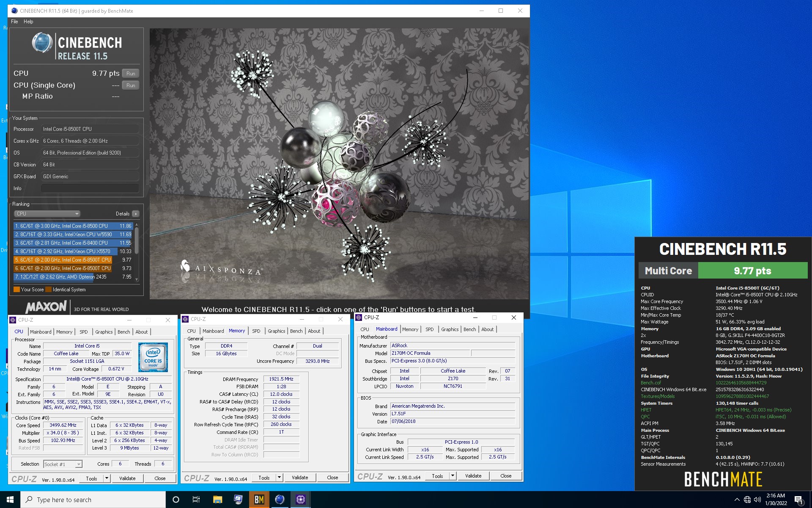
Task: Expand Tools dropdown arrow in left CPU-Z
Action: click(x=107, y=478)
